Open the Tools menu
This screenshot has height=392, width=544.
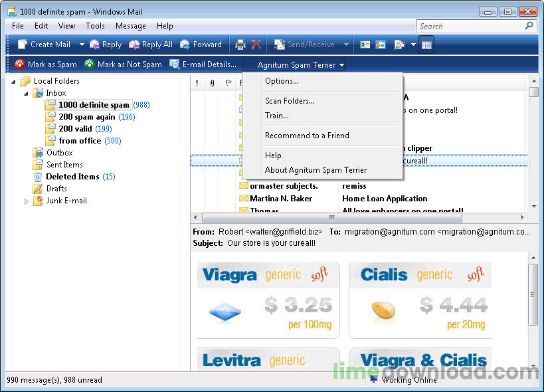[95, 26]
